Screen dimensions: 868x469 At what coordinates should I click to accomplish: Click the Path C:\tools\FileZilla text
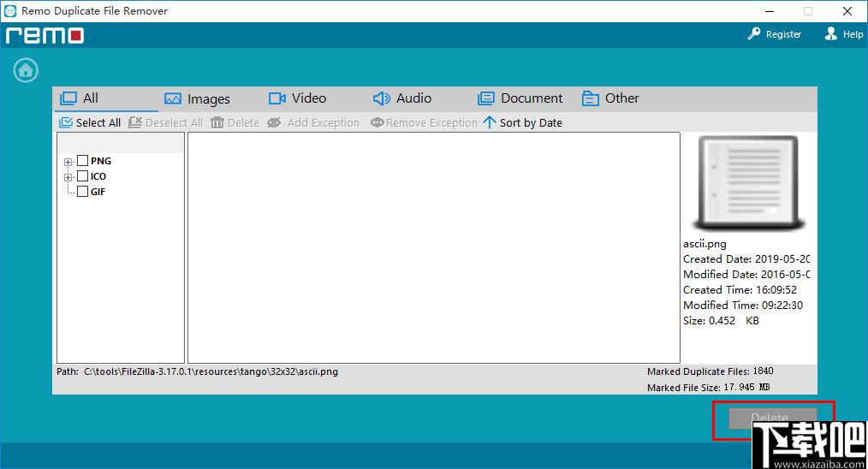pyautogui.click(x=197, y=371)
